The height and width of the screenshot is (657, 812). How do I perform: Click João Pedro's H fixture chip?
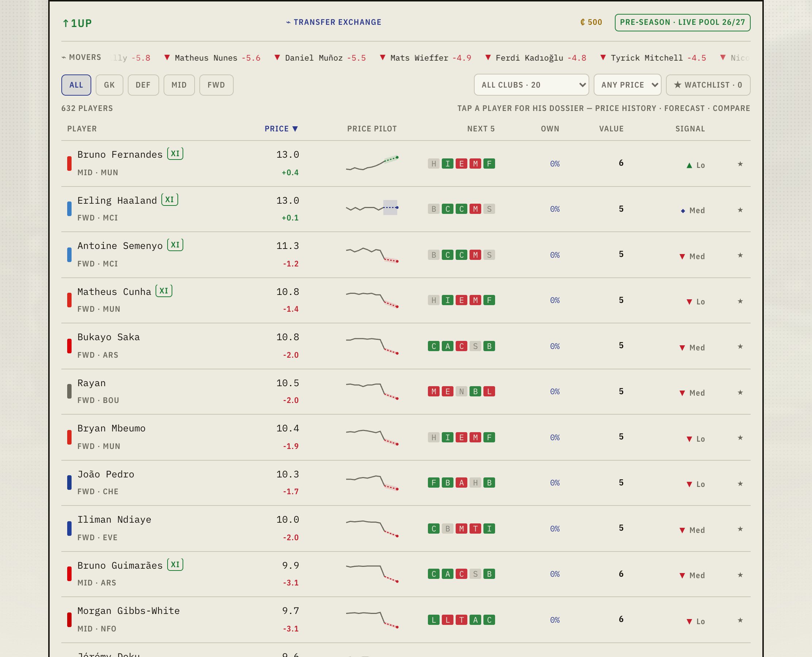475,483
